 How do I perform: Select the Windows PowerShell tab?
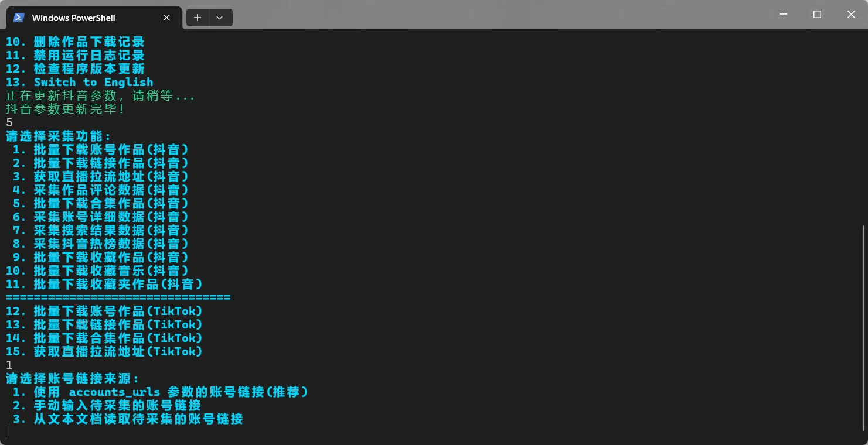tap(94, 18)
